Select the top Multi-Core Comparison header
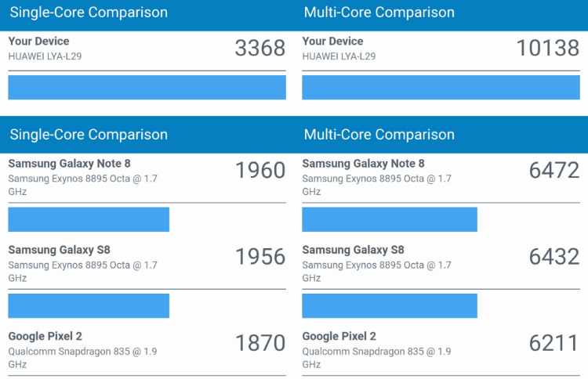Screen dimensions: 588x379 click(x=379, y=13)
